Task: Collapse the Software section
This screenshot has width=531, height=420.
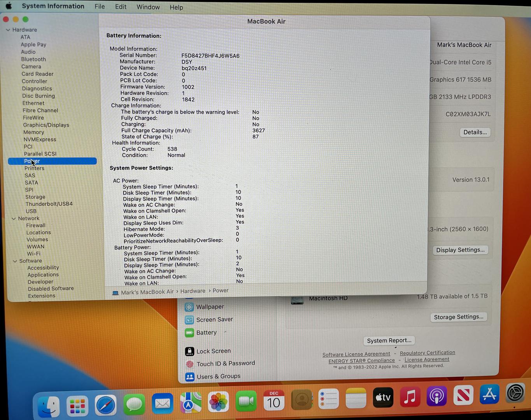Action: (15, 261)
